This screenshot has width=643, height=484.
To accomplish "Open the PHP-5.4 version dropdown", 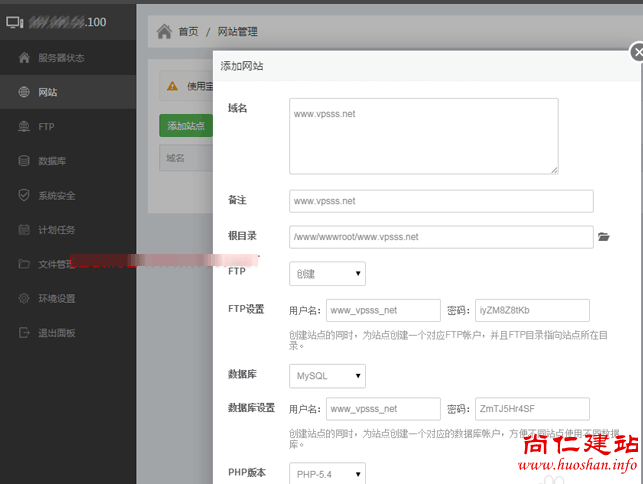I will coord(327,473).
